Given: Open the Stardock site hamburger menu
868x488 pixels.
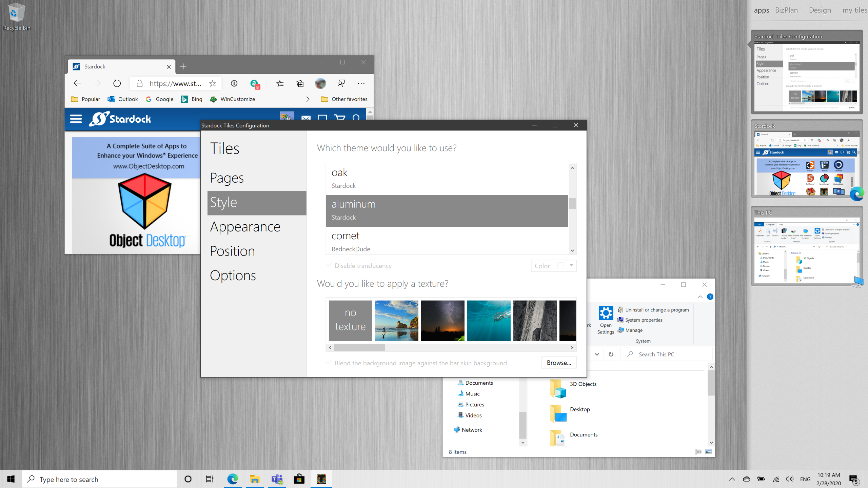Looking at the screenshot, I should [x=76, y=119].
